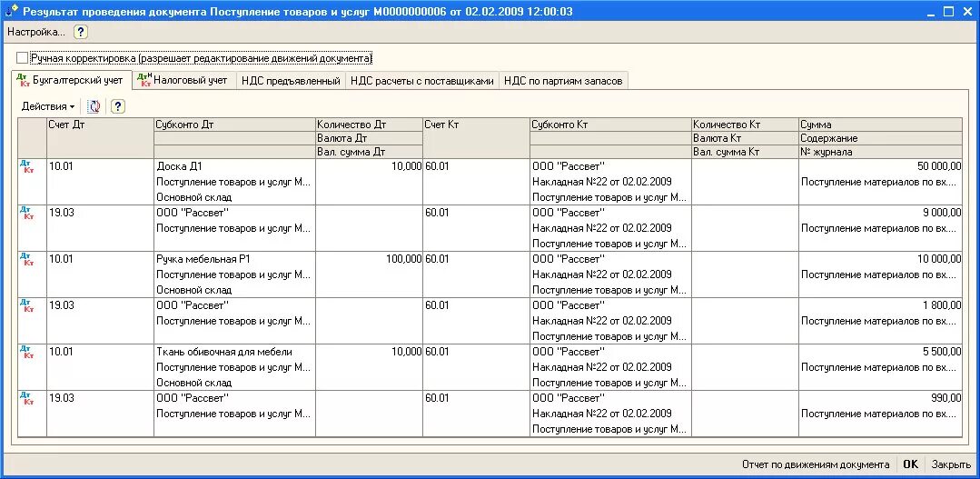Select the sum 5 500,00 cell

880,352
